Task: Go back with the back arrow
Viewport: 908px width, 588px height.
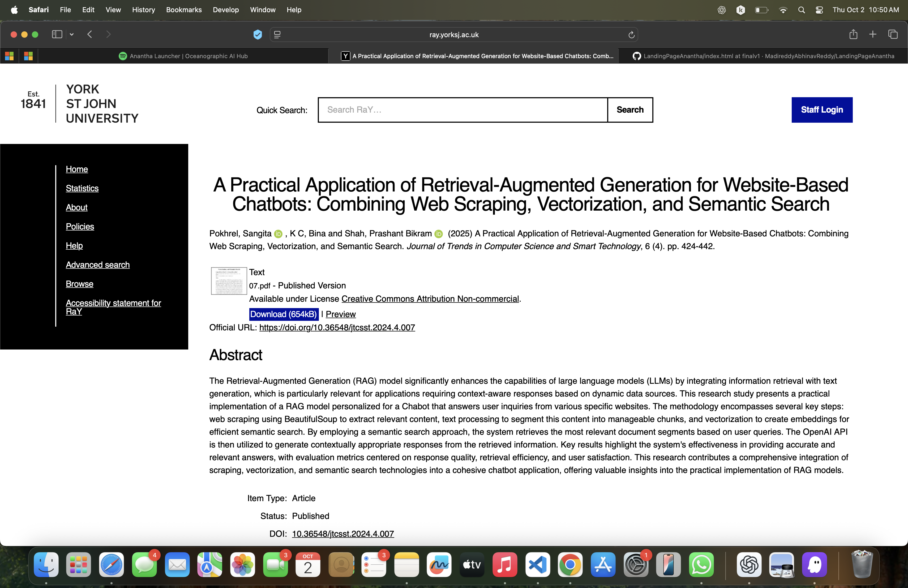Action: pos(90,34)
